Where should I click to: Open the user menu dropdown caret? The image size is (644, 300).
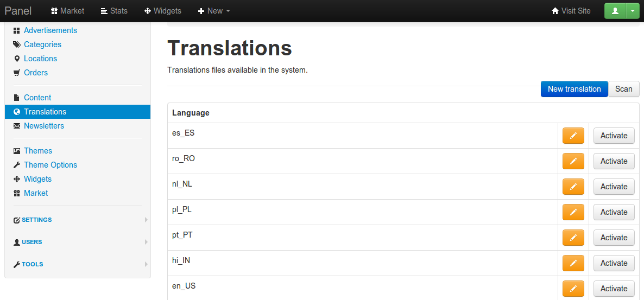633,11
